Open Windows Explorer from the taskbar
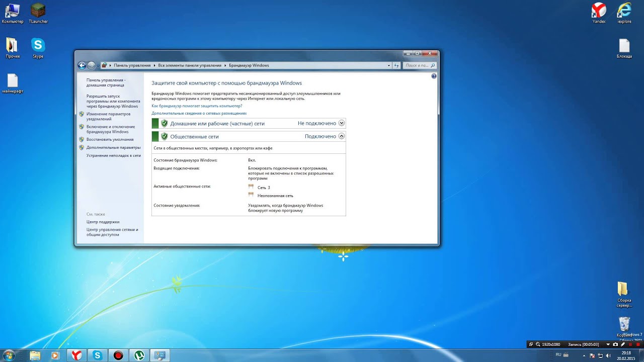Image resolution: width=644 pixels, height=362 pixels. point(35,355)
